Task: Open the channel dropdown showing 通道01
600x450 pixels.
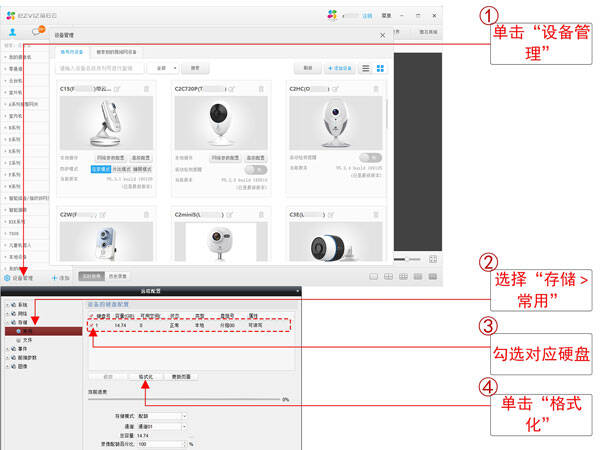Action: click(162, 426)
